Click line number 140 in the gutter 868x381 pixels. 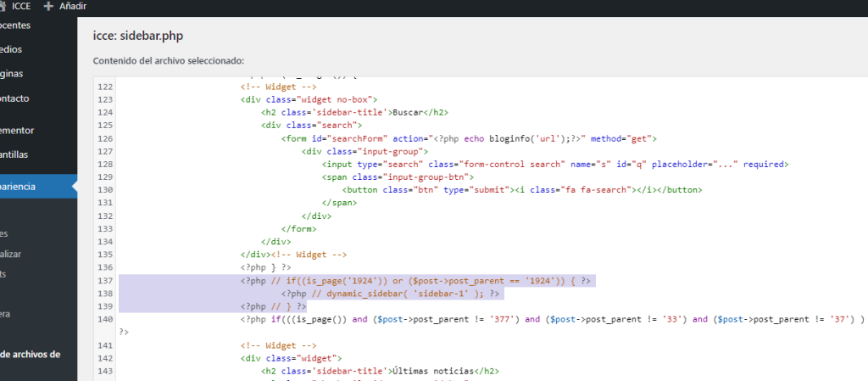point(105,319)
